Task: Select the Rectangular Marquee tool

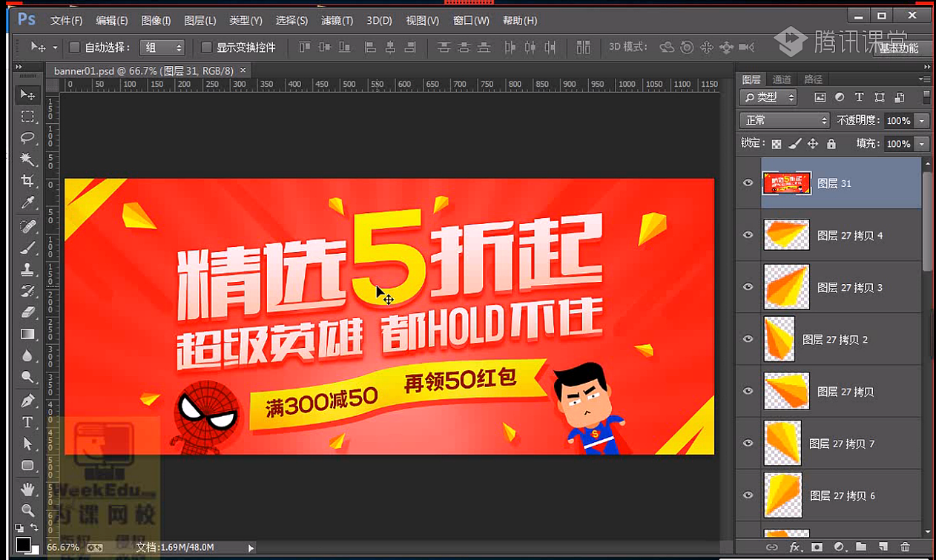Action: tap(28, 116)
